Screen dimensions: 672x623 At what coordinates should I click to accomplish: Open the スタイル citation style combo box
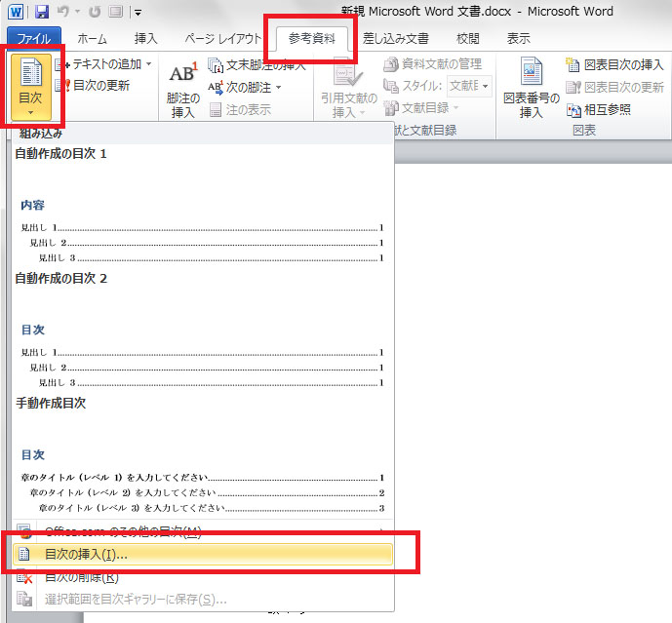[469, 86]
